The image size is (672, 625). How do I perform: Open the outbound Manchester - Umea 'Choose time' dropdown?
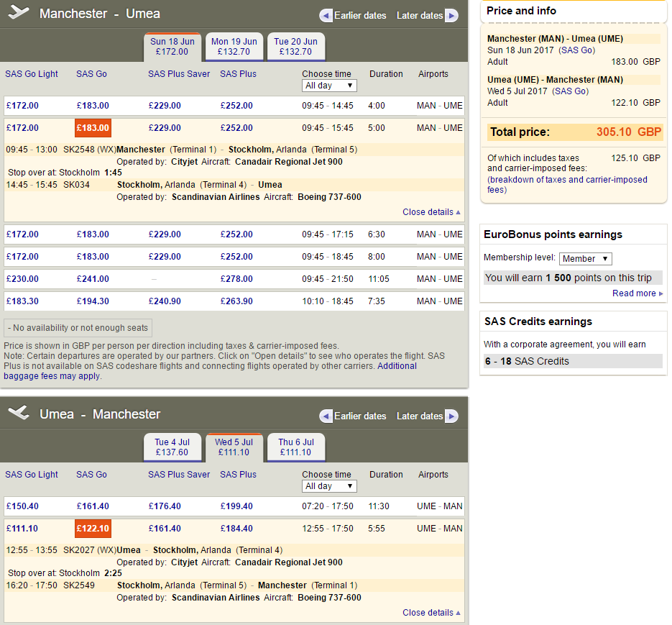(329, 86)
